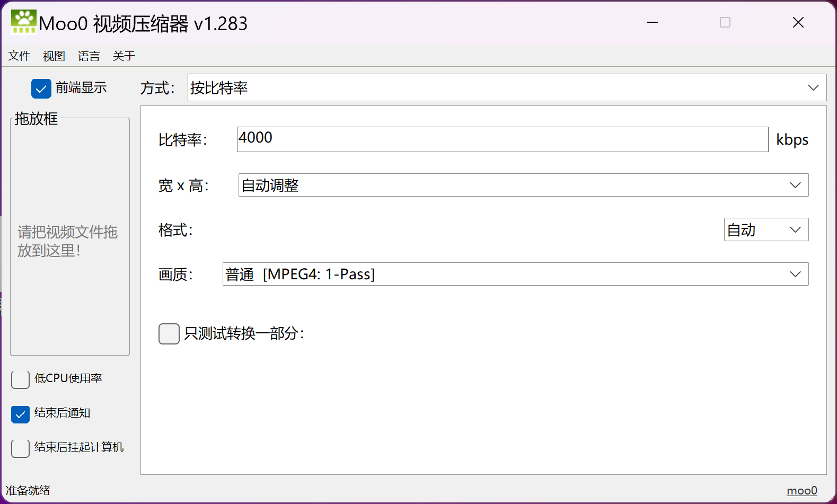Click the Moo0 app icon in title bar
Screen dimensions: 837x504
pyautogui.click(x=23, y=22)
